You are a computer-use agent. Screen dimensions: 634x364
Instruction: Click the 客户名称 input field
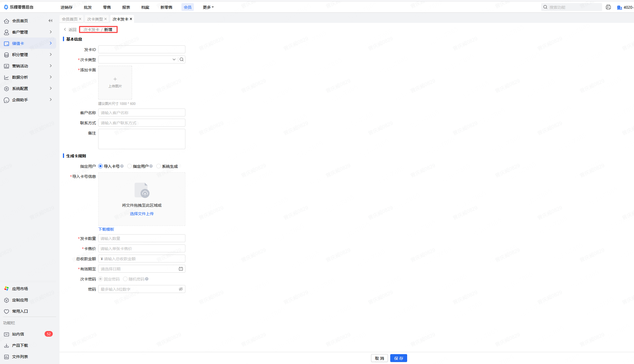click(142, 113)
